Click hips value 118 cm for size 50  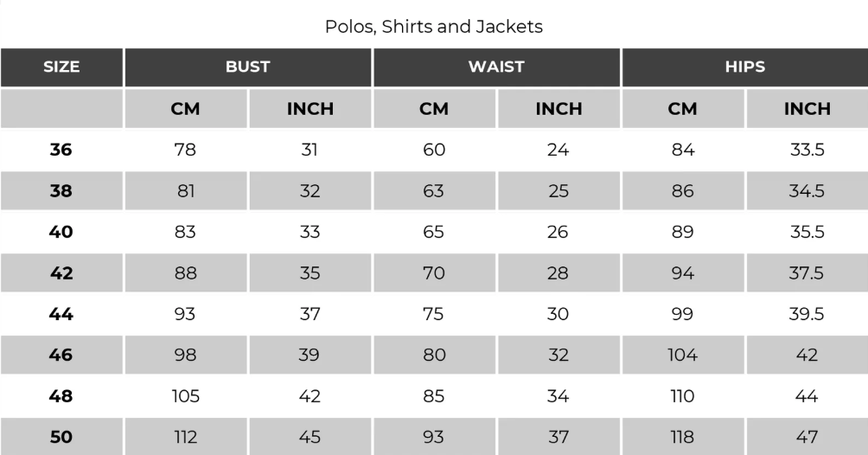pos(682,437)
